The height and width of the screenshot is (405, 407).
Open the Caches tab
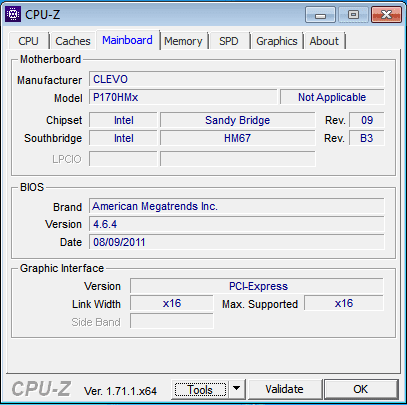click(73, 41)
